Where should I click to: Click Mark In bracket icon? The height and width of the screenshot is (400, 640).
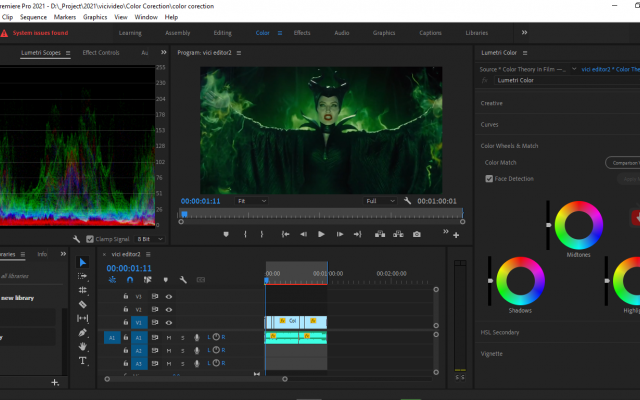tap(245, 234)
